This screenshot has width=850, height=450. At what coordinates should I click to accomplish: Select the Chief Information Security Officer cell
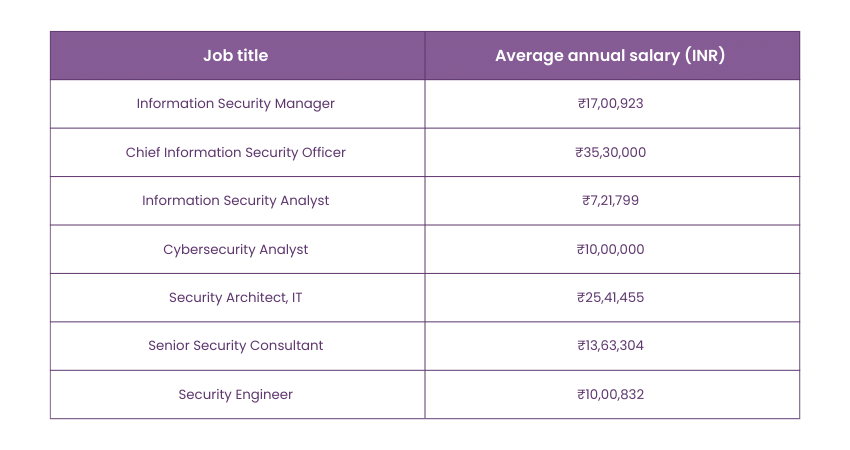point(236,152)
